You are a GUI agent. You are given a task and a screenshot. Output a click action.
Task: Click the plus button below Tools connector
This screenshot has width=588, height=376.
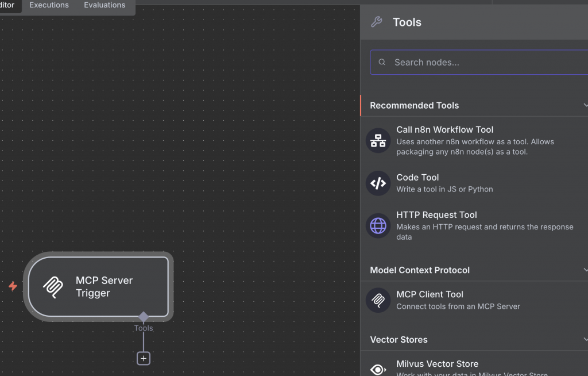[x=143, y=358]
